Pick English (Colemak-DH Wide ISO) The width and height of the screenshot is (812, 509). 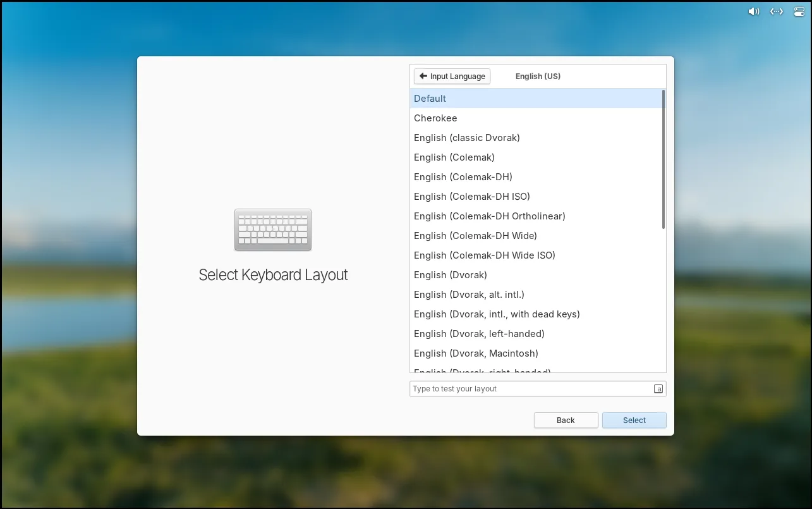click(485, 255)
